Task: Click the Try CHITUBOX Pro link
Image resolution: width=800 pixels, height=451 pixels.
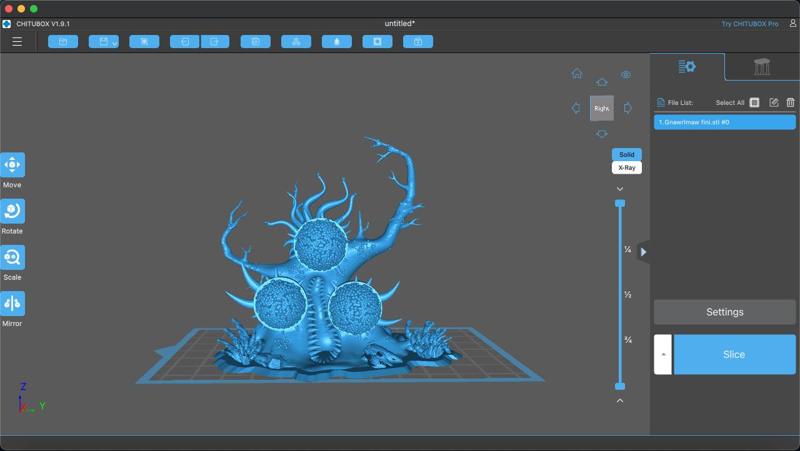Action: [x=757, y=23]
